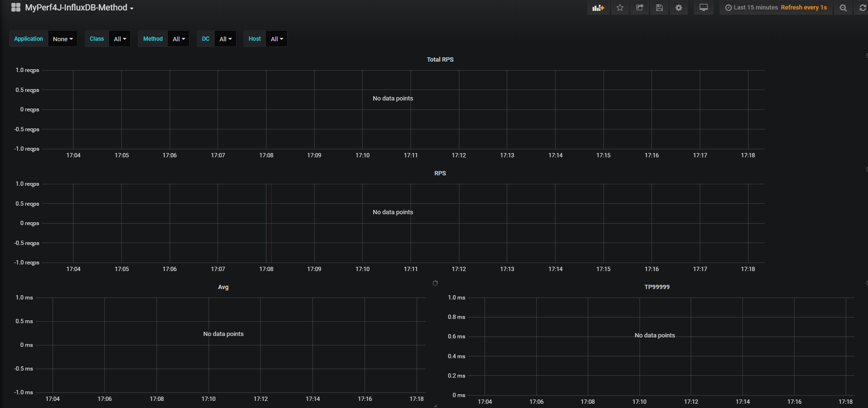Expand the Class variable dropdown
This screenshot has height=408, width=868.
(120, 39)
